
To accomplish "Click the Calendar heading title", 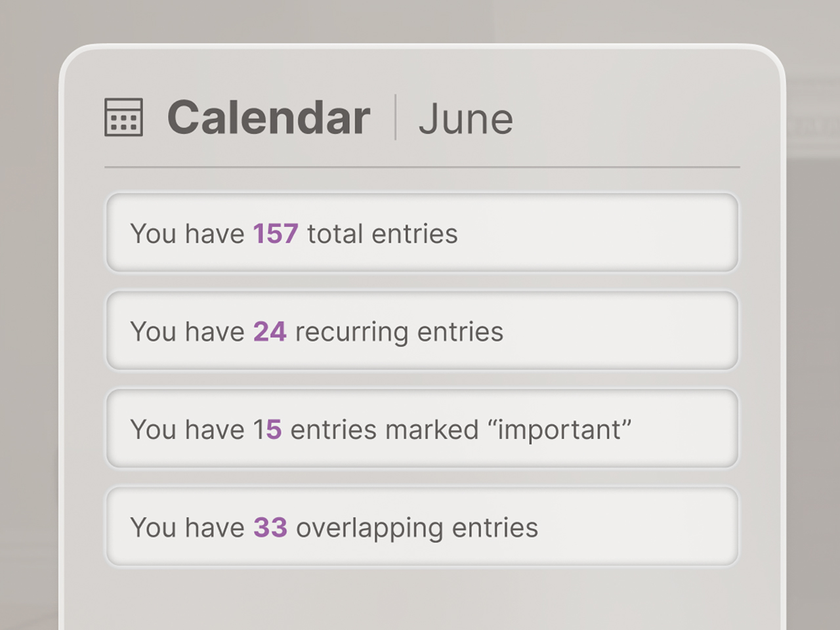I will click(268, 118).
